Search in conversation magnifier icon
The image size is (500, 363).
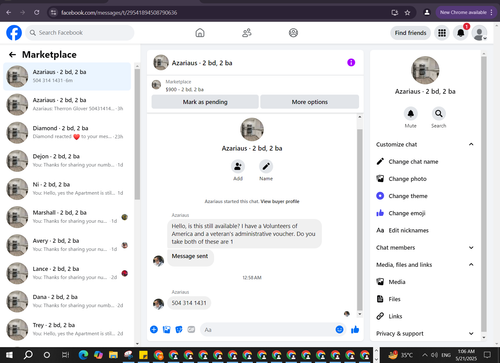[439, 114]
